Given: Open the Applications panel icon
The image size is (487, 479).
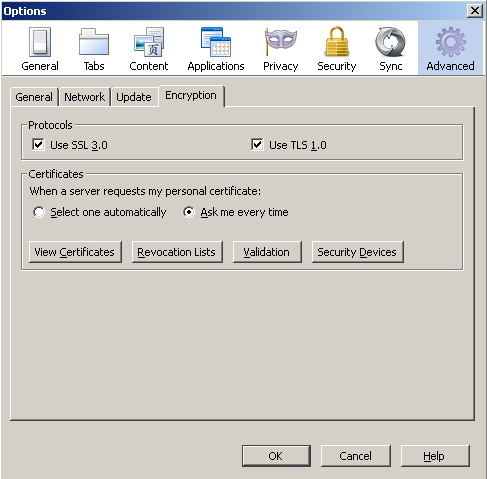Looking at the screenshot, I should pos(216,42).
